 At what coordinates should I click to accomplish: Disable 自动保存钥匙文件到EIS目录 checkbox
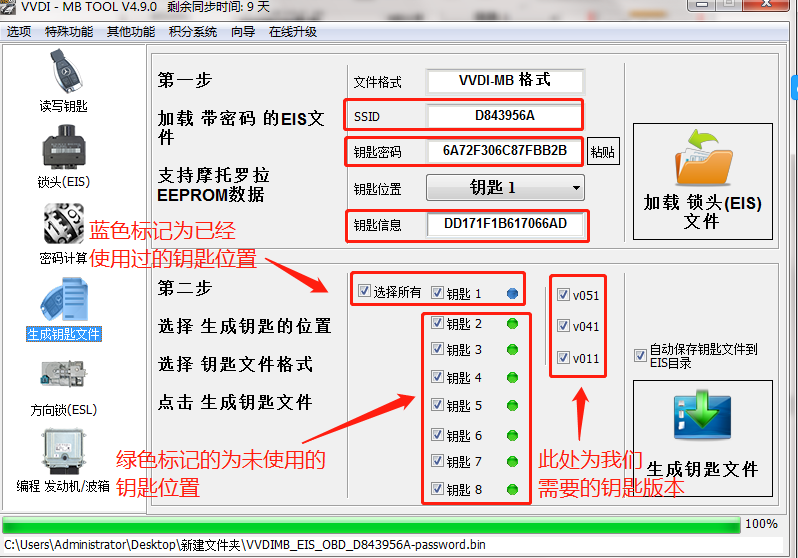pyautogui.click(x=640, y=355)
